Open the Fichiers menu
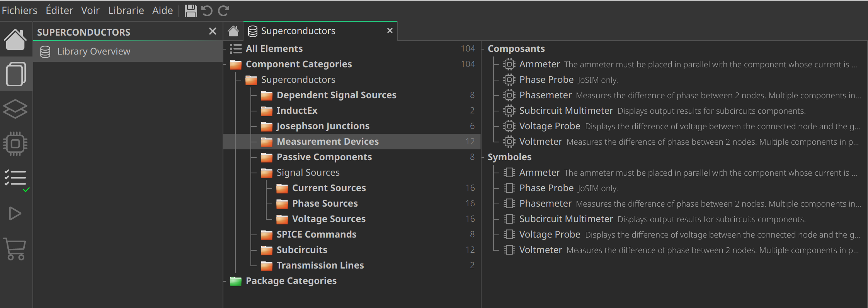Screen dimensions: 868x308 [x=19, y=10]
